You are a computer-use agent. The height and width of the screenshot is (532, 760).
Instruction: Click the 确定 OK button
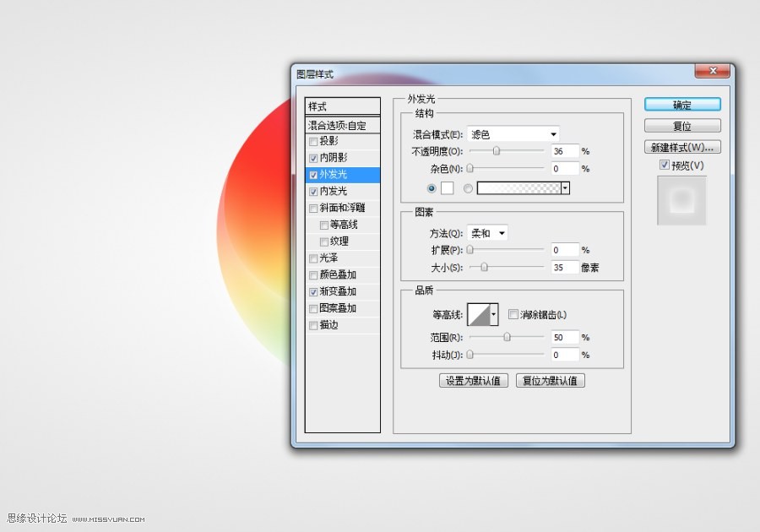(681, 104)
